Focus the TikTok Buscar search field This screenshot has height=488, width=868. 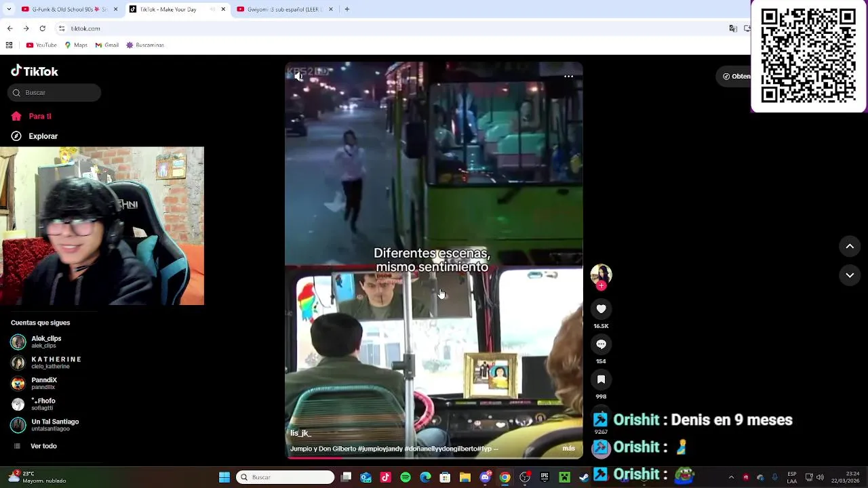[x=54, y=93]
